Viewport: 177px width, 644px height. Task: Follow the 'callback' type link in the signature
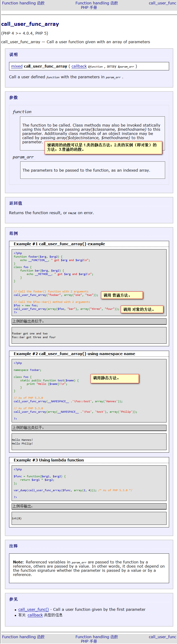tap(79, 66)
